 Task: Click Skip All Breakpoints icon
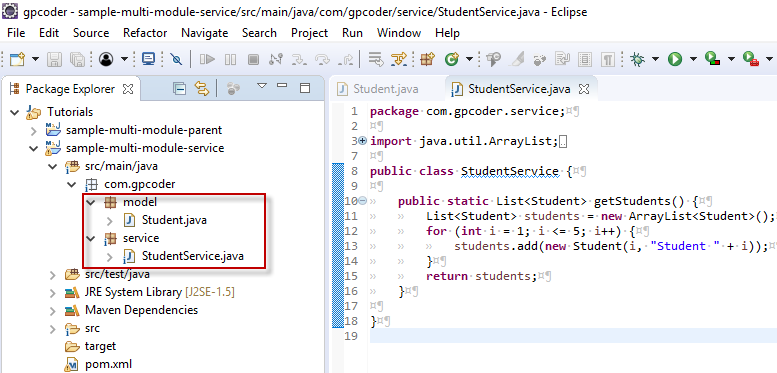tap(176, 60)
